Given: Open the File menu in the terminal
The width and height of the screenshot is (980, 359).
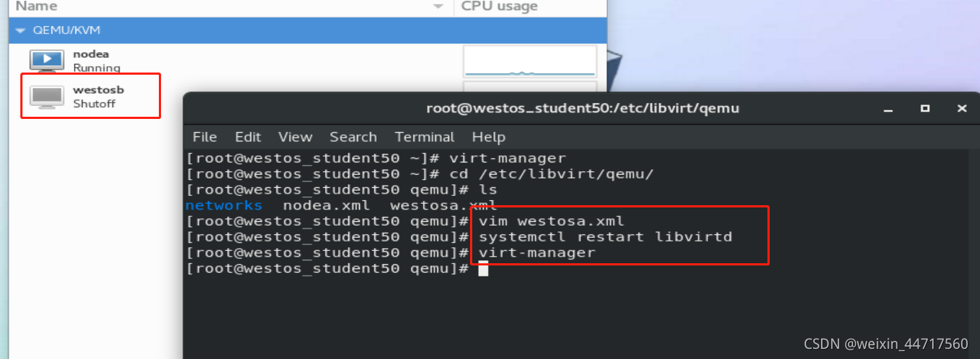Looking at the screenshot, I should pyautogui.click(x=205, y=137).
